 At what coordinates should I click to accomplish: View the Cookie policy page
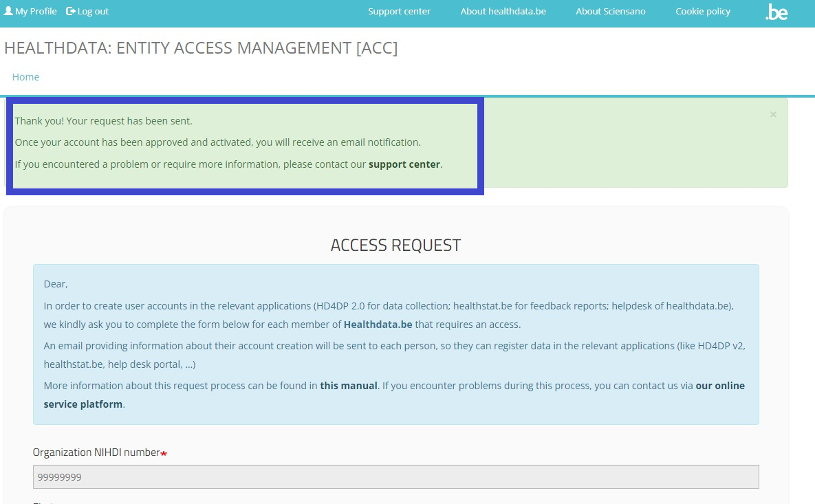(702, 11)
